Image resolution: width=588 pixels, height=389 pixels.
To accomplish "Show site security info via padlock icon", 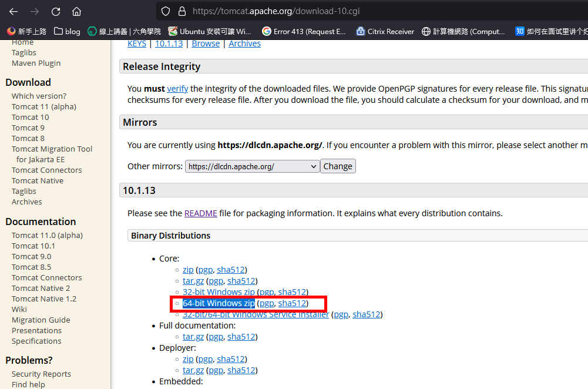I will point(182,11).
